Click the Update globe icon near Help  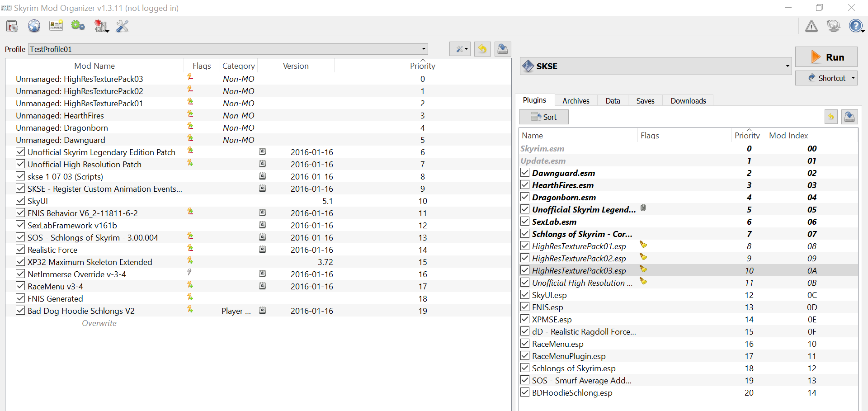[x=833, y=26]
